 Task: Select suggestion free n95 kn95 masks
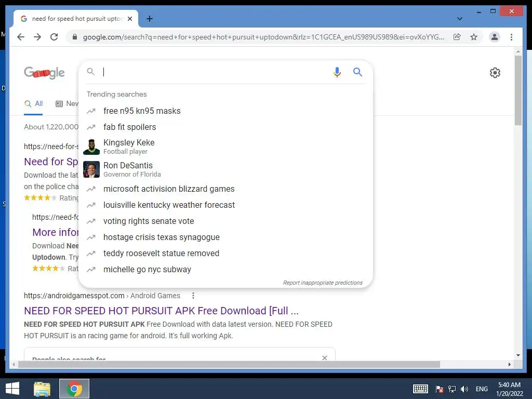click(225, 111)
